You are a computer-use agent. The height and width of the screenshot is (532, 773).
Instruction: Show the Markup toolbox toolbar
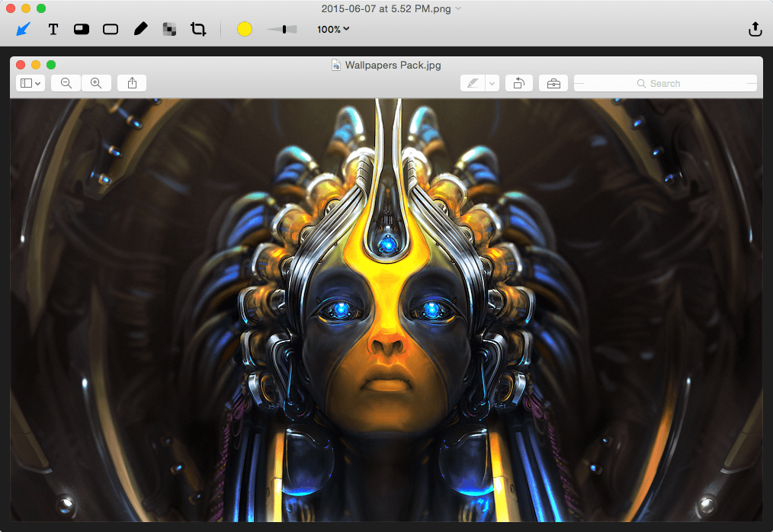pyautogui.click(x=553, y=83)
